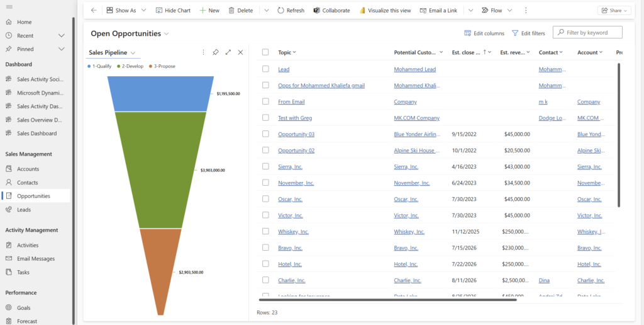Expand the Show As dropdown

[x=143, y=10]
